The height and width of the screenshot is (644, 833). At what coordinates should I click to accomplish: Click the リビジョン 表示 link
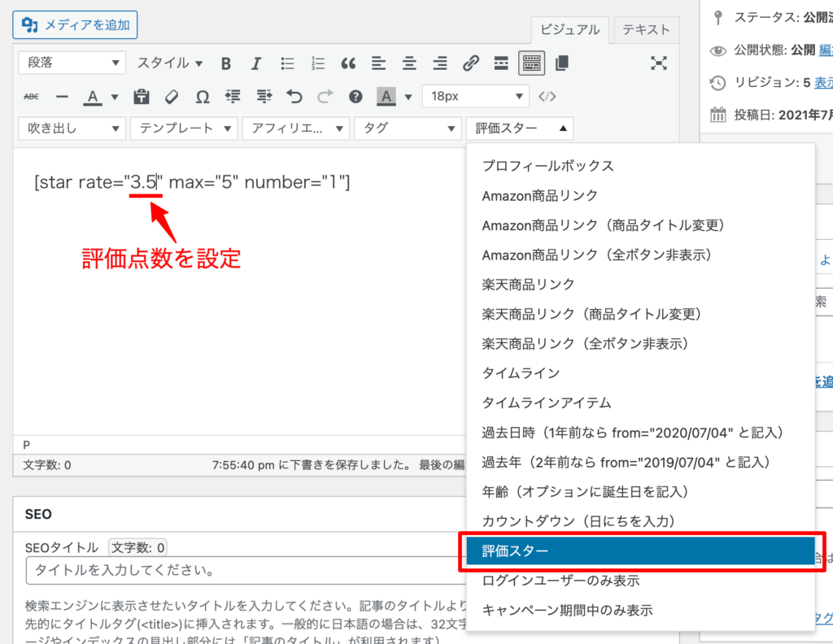point(823,83)
